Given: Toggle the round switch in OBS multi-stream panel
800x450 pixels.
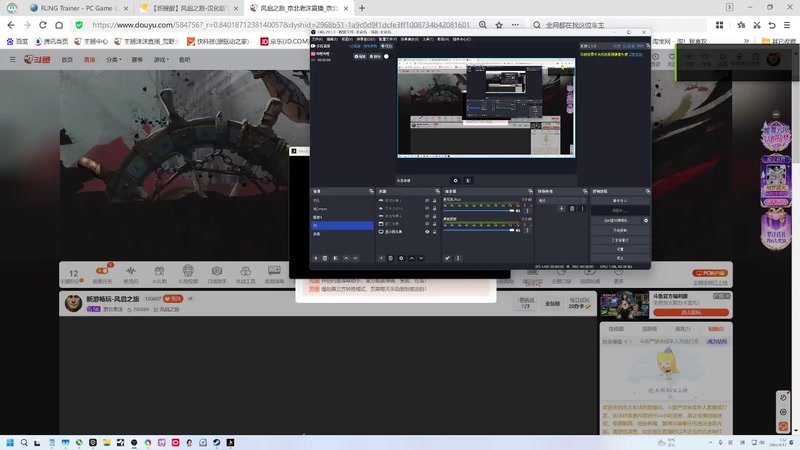Looking at the screenshot, I should [386, 56].
